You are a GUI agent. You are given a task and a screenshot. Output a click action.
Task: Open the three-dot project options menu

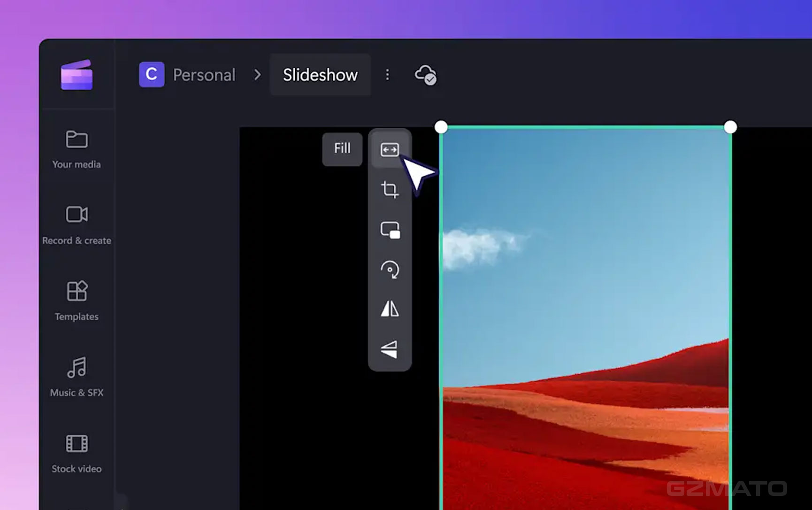tap(387, 75)
